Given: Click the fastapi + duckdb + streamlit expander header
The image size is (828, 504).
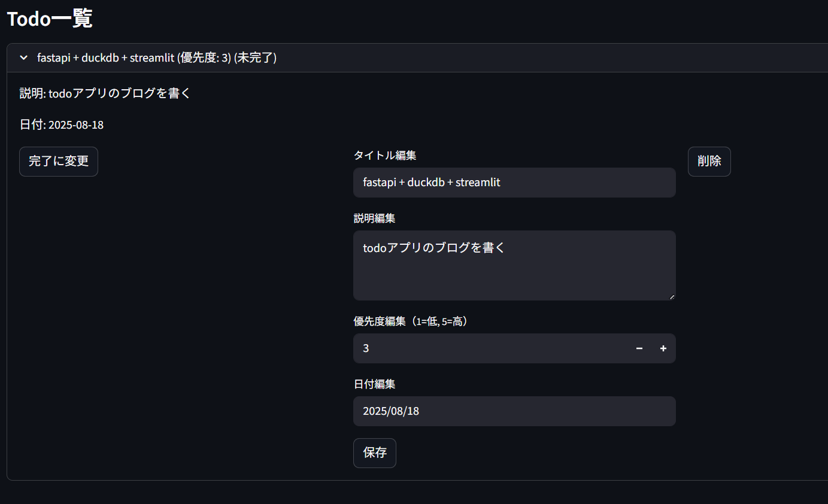Looking at the screenshot, I should point(417,58).
